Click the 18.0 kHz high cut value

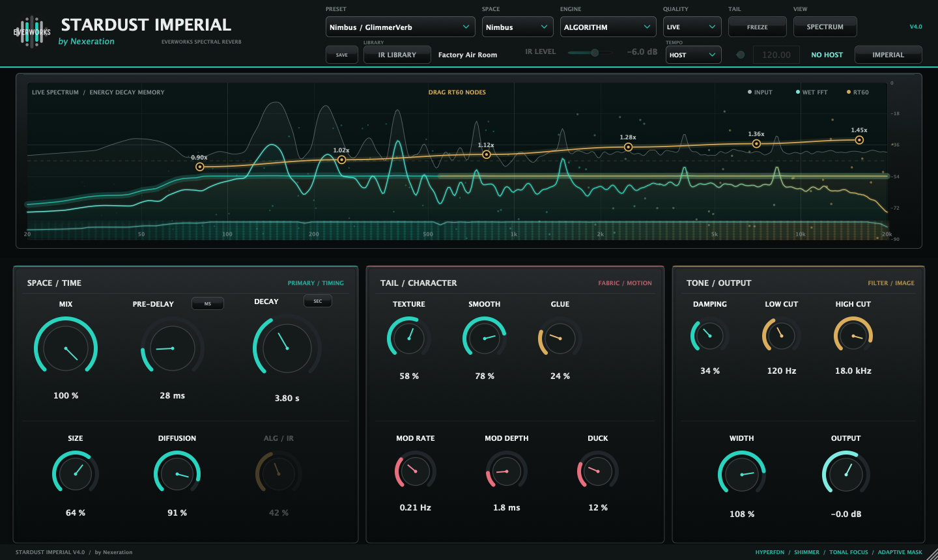tap(853, 371)
